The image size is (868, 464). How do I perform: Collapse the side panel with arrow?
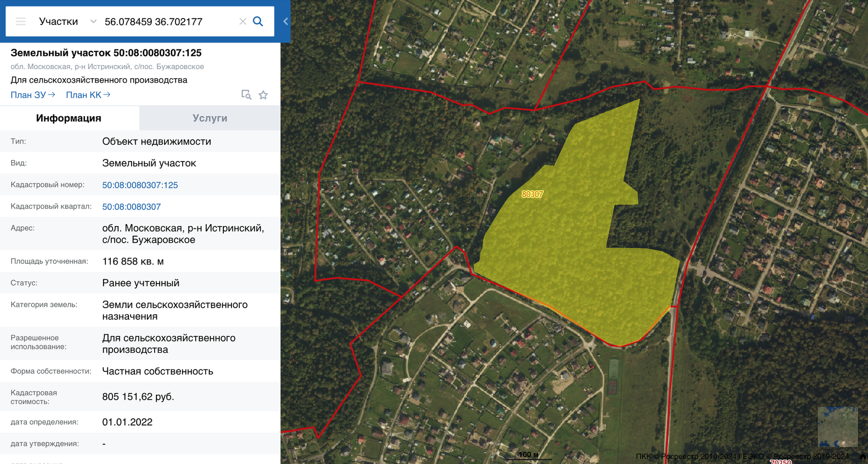286,21
